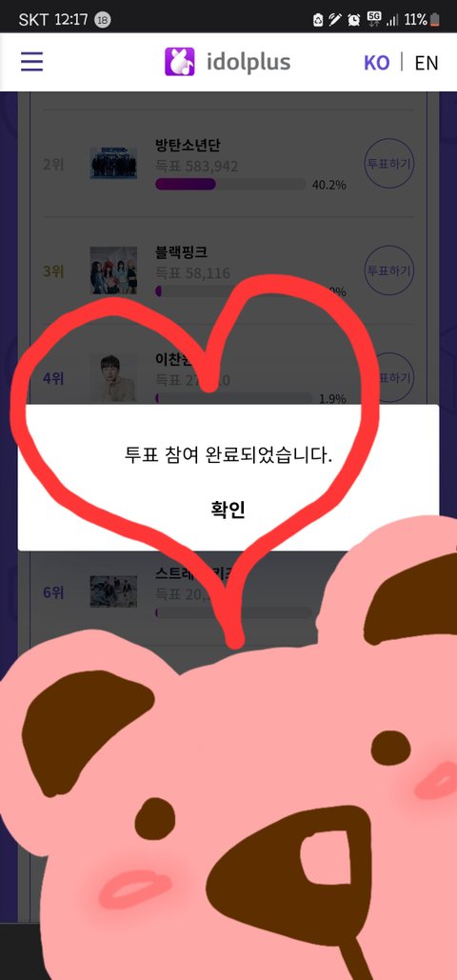Select the 블랙핑크 name label

[181, 251]
